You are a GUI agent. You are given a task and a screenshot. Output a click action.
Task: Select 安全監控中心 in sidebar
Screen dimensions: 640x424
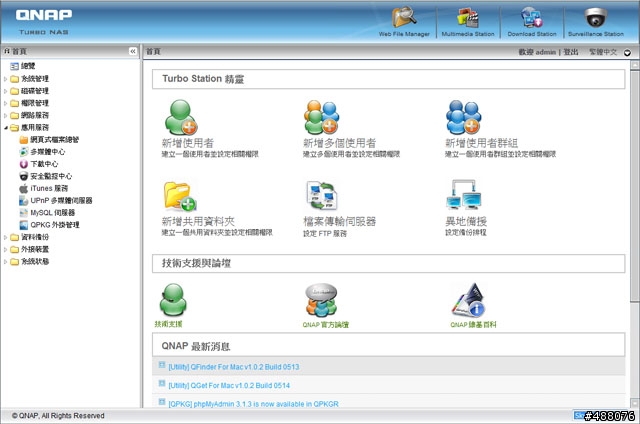click(x=51, y=176)
